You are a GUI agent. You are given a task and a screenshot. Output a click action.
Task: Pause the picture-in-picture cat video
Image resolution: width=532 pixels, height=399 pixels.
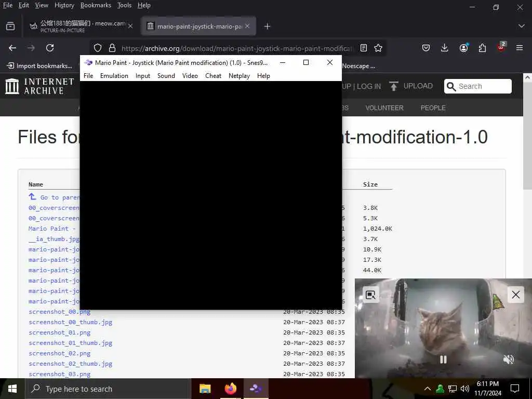[443, 360]
